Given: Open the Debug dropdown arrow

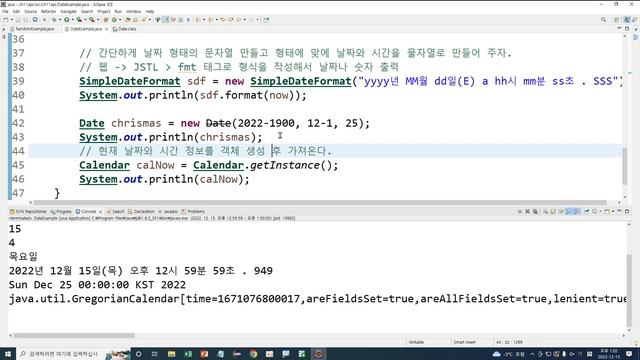Looking at the screenshot, I should pos(60,20).
